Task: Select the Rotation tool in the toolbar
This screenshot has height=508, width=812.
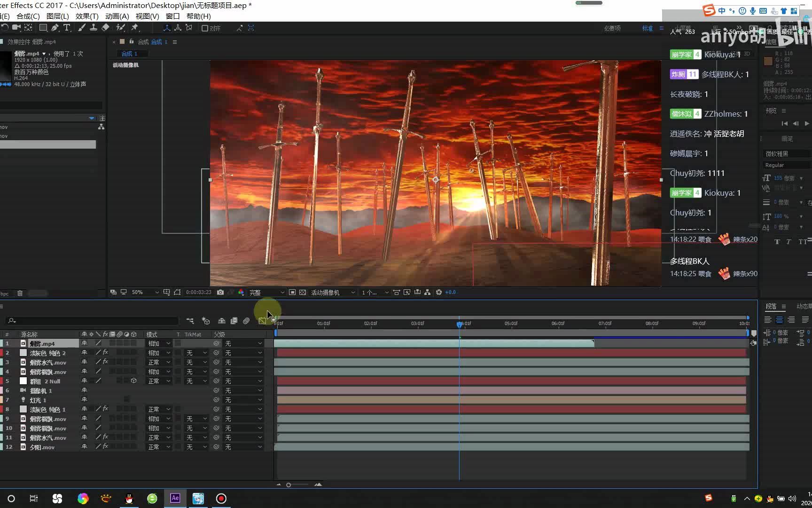Action: 5,28
